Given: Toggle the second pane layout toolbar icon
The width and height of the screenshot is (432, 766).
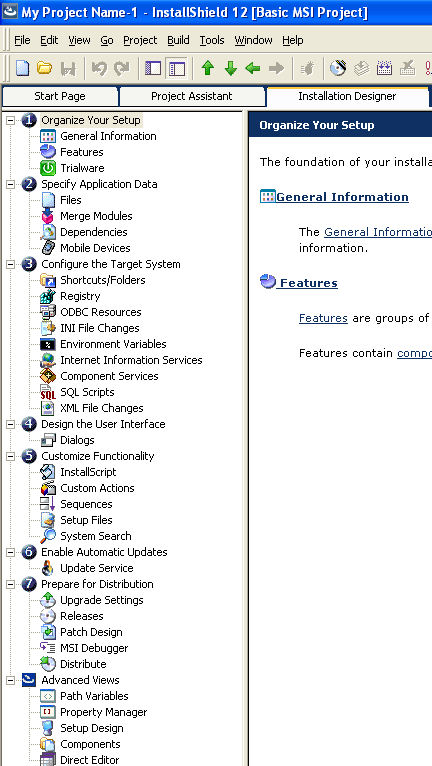Looking at the screenshot, I should [x=176, y=68].
